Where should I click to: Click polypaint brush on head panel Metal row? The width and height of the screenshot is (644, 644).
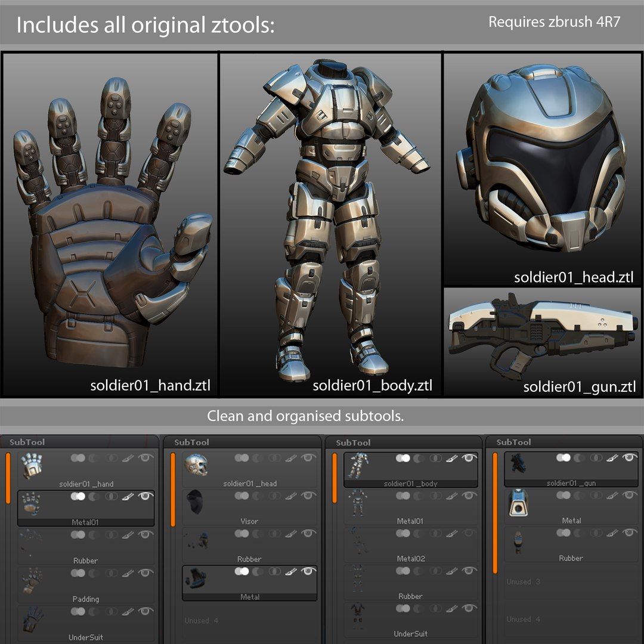click(291, 571)
